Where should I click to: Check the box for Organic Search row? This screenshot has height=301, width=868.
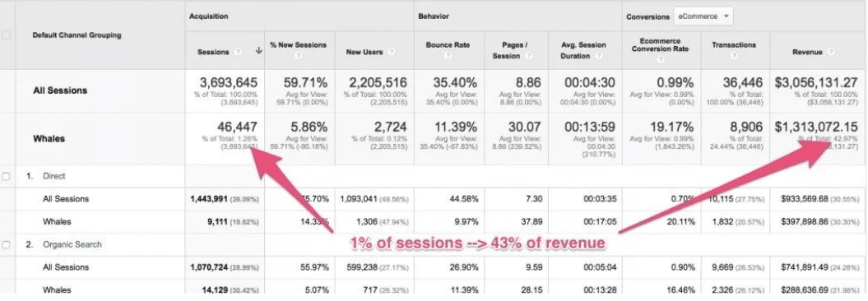[6, 244]
